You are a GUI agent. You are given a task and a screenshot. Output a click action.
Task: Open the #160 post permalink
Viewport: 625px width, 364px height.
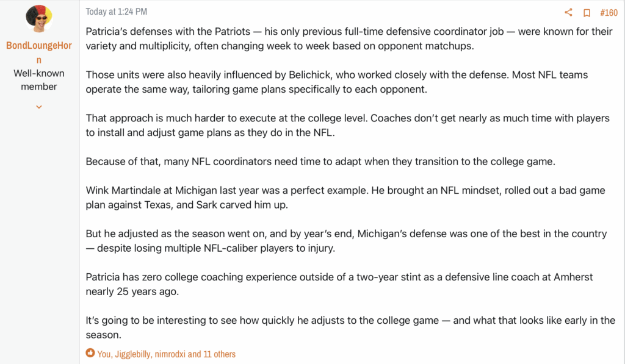(x=609, y=13)
